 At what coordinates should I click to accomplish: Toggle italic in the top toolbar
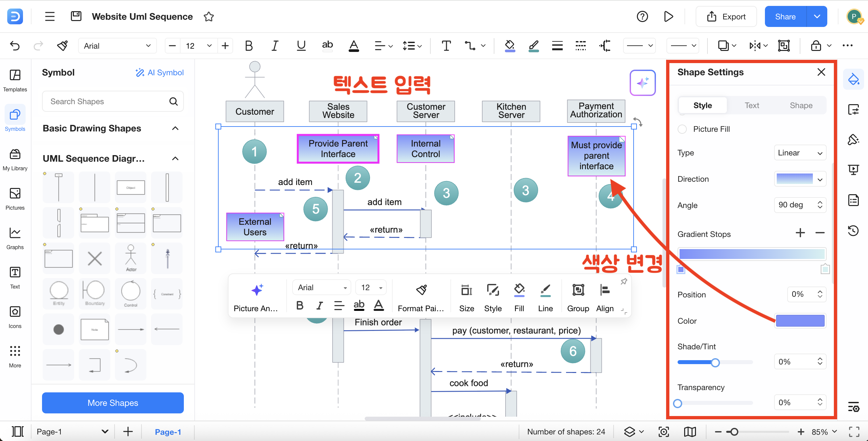[275, 46]
